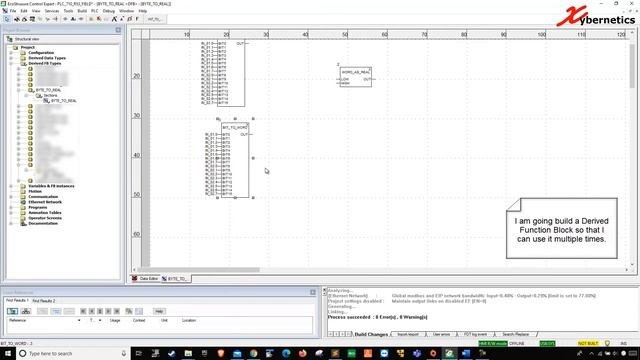Collapse the Derived FB Types node
Image resolution: width=640 pixels, height=360 pixels.
11,63
